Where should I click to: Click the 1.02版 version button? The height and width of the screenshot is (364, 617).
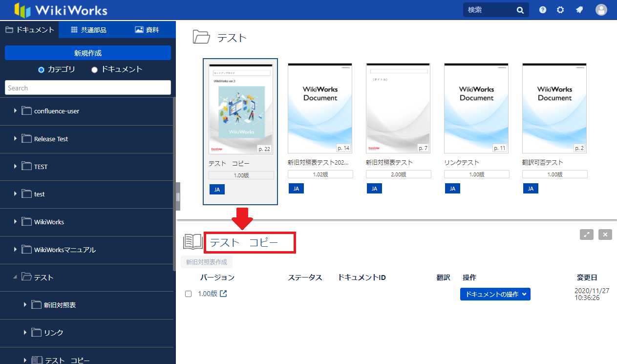tap(320, 174)
